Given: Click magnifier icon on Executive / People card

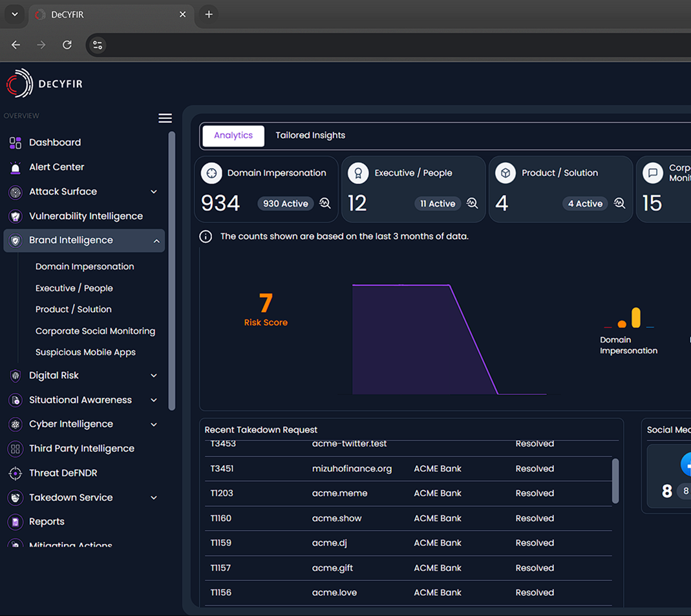Looking at the screenshot, I should pos(473,204).
